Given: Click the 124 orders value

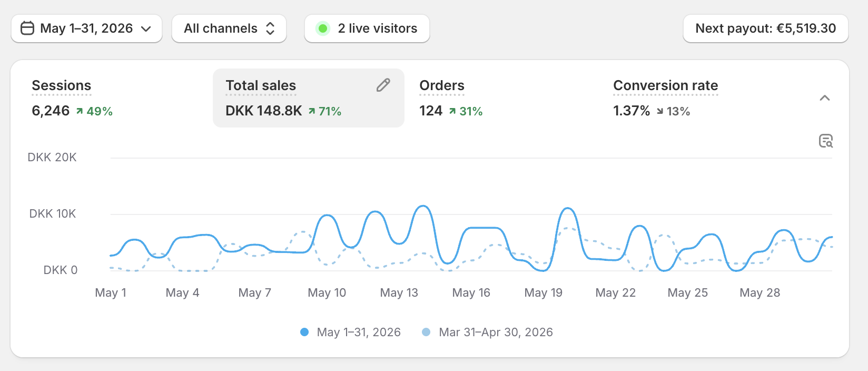Looking at the screenshot, I should [x=431, y=111].
